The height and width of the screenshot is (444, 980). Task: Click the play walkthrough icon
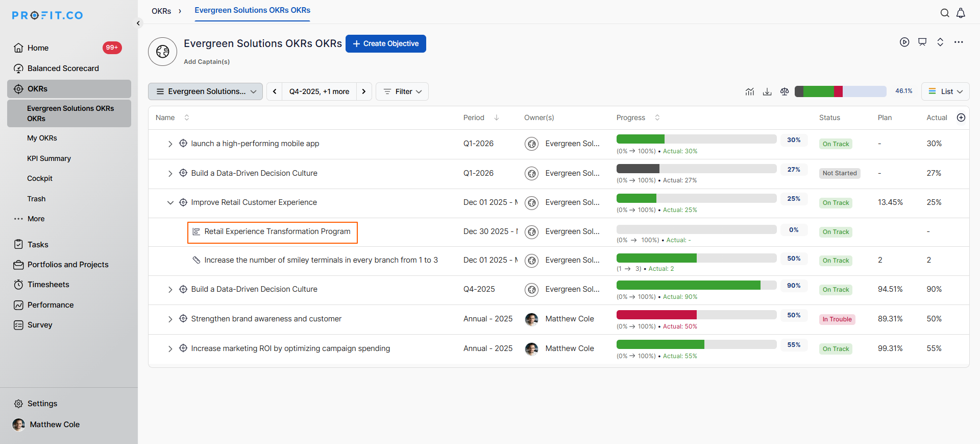click(x=904, y=42)
